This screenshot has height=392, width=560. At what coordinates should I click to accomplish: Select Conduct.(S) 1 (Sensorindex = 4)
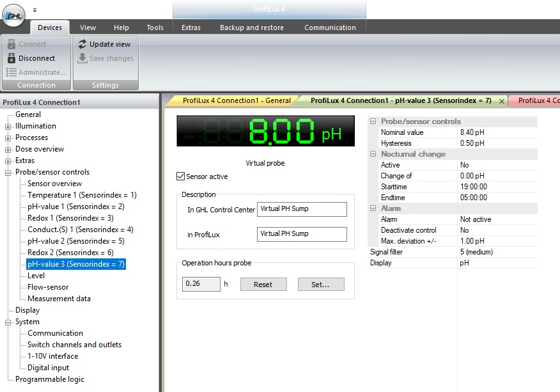(81, 229)
